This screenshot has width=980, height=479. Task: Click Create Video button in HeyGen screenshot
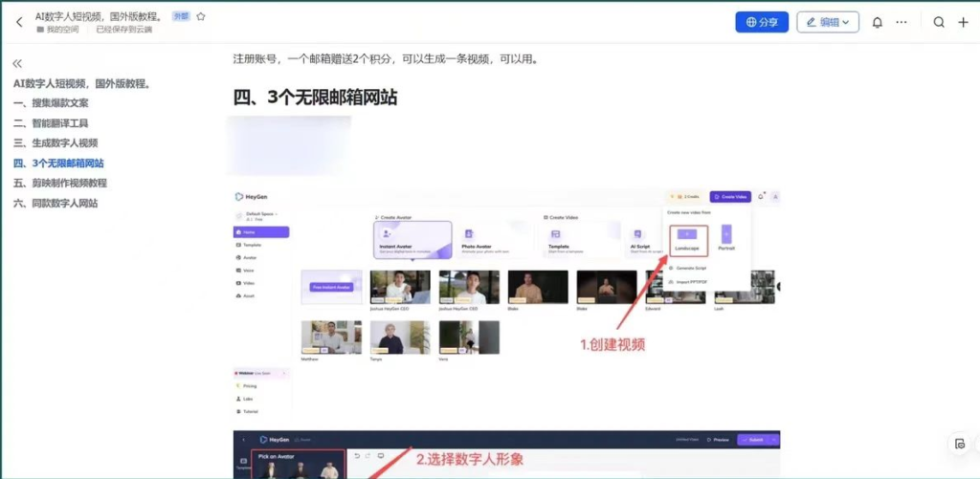pos(730,197)
